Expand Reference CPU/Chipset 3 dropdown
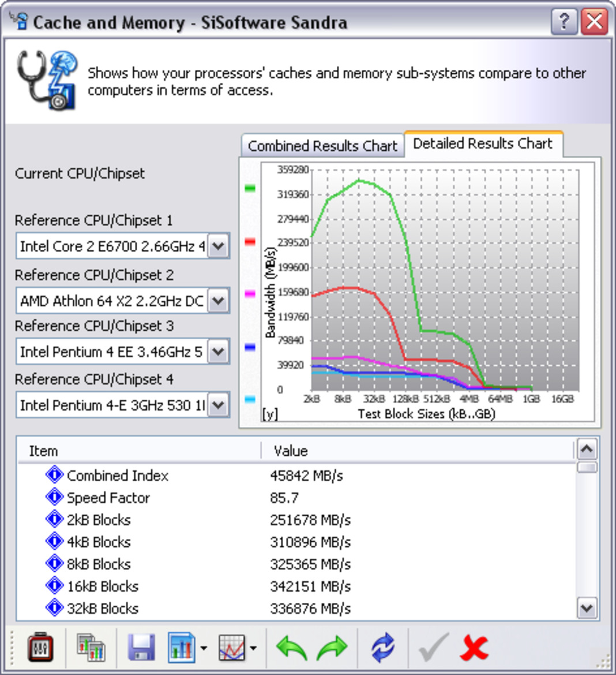 (218, 352)
